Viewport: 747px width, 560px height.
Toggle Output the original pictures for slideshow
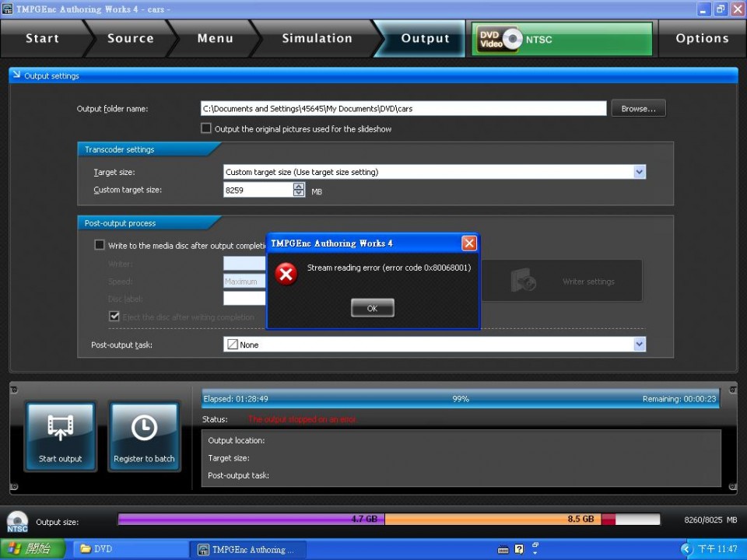(x=205, y=128)
